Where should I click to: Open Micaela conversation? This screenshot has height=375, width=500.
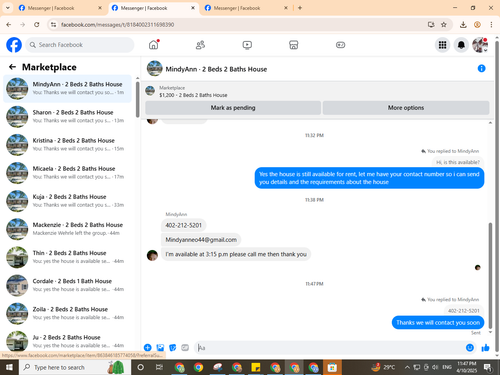point(67,173)
